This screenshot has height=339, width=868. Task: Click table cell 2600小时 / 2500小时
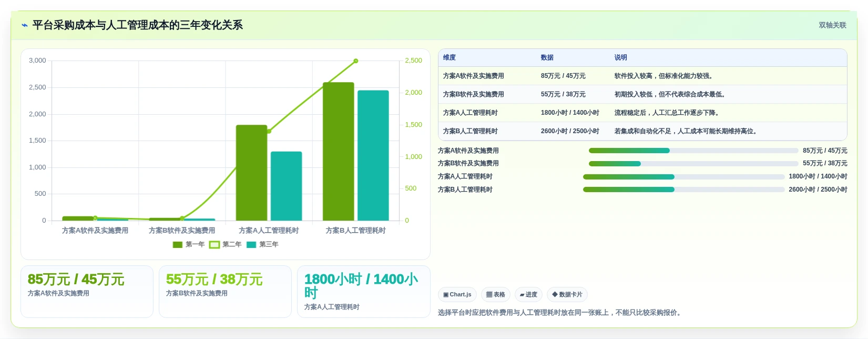(x=570, y=131)
